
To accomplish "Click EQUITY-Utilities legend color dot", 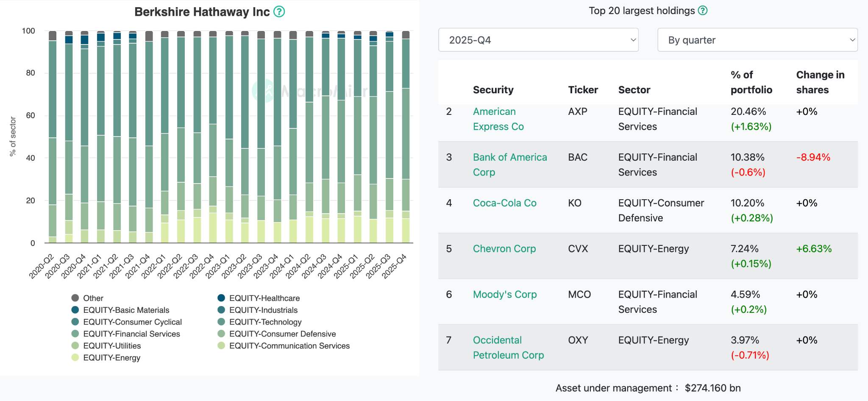I will click(x=75, y=345).
